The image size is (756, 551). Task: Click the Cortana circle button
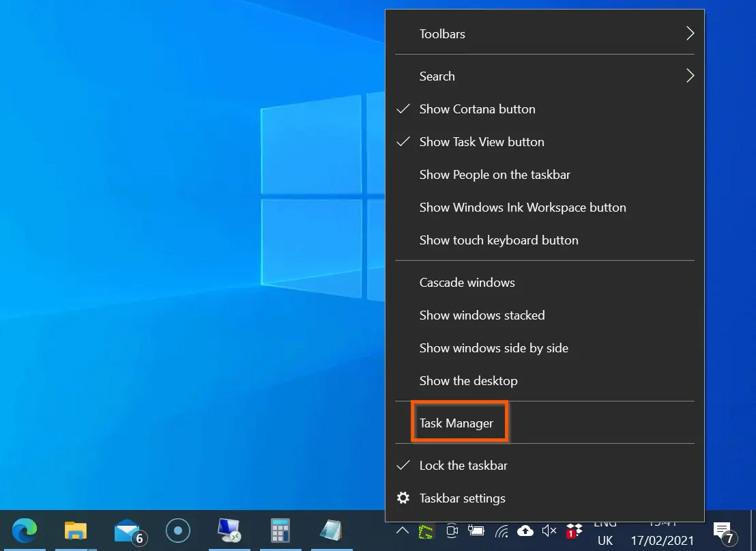[x=178, y=531]
